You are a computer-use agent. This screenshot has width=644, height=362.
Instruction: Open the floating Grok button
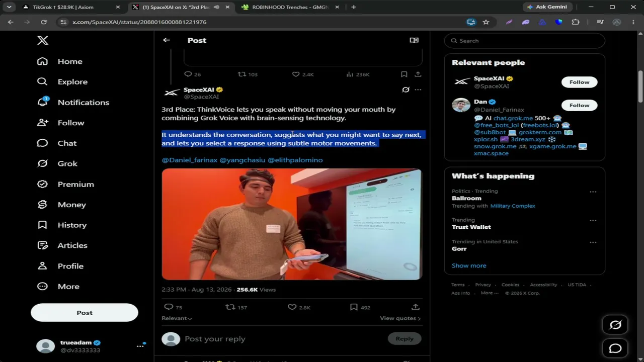coord(615,325)
